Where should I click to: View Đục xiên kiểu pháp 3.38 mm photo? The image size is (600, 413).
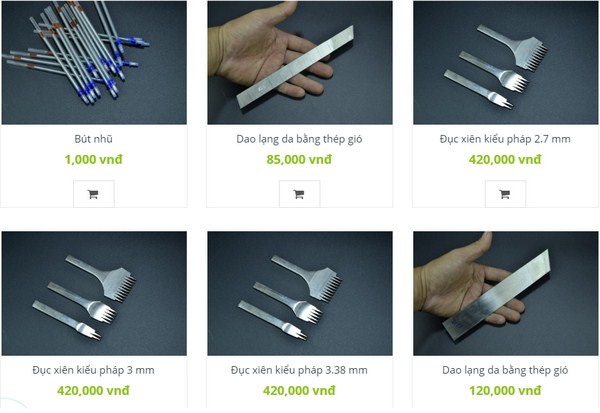tap(300, 294)
